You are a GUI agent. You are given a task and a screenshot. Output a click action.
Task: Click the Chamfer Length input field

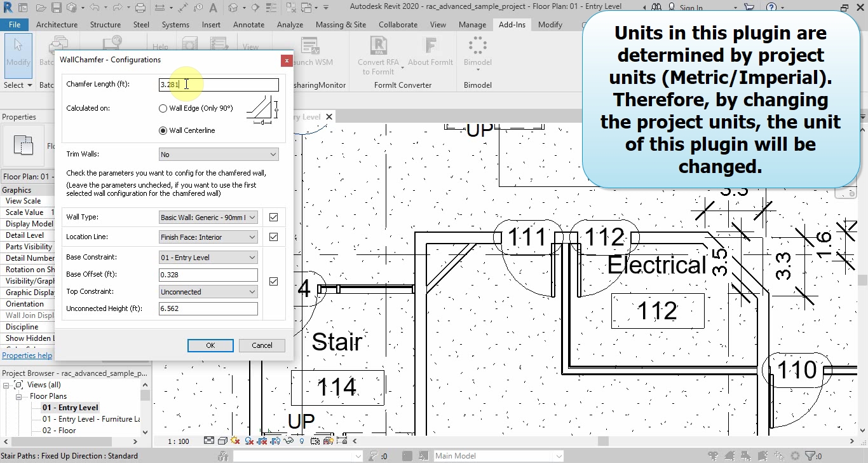point(219,84)
